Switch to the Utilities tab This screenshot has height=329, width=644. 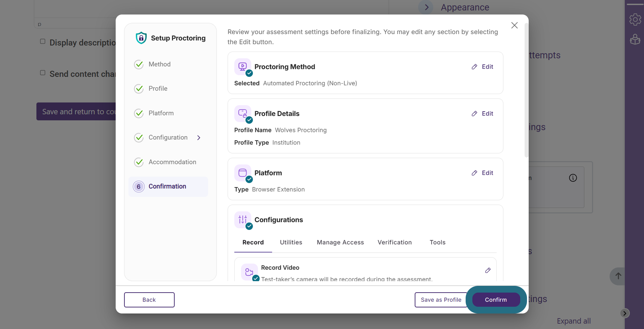pos(291,242)
